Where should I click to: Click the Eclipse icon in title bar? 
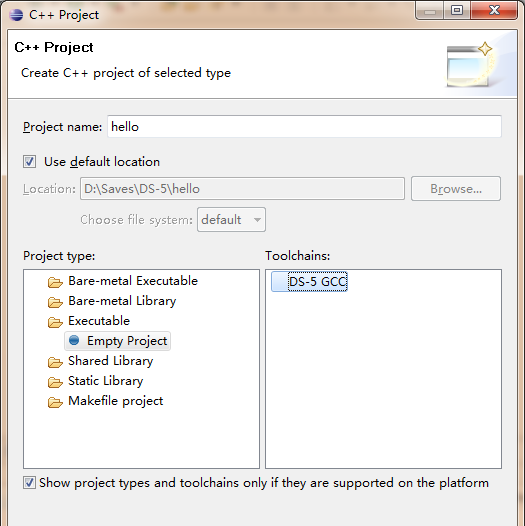tap(16, 15)
